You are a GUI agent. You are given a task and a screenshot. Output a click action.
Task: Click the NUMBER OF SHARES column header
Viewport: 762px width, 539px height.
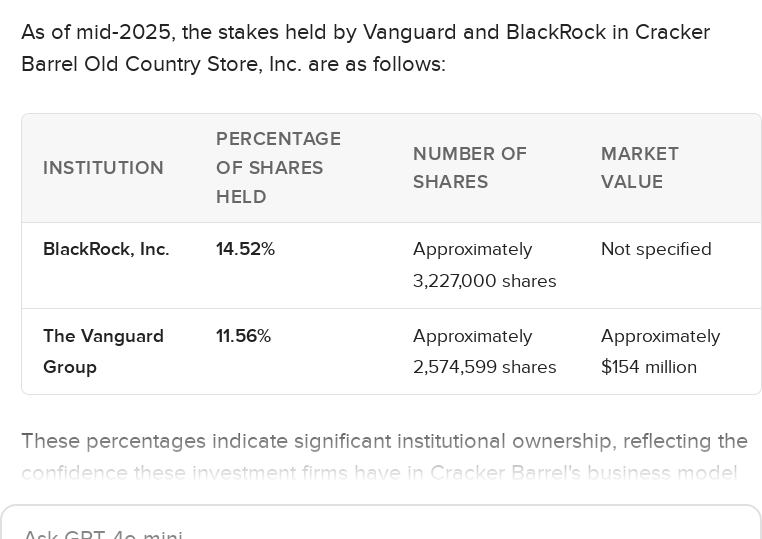point(469,168)
